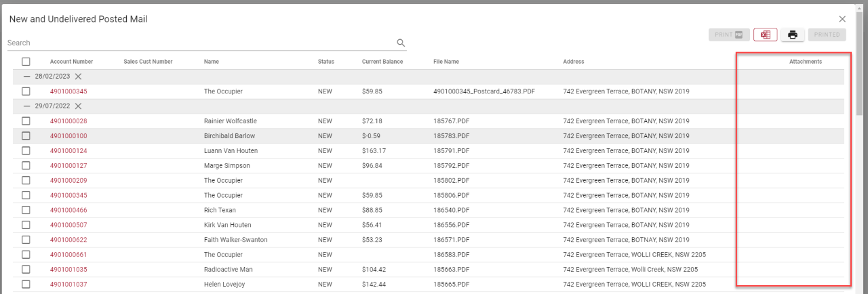Click the Attachments column header

(x=805, y=62)
